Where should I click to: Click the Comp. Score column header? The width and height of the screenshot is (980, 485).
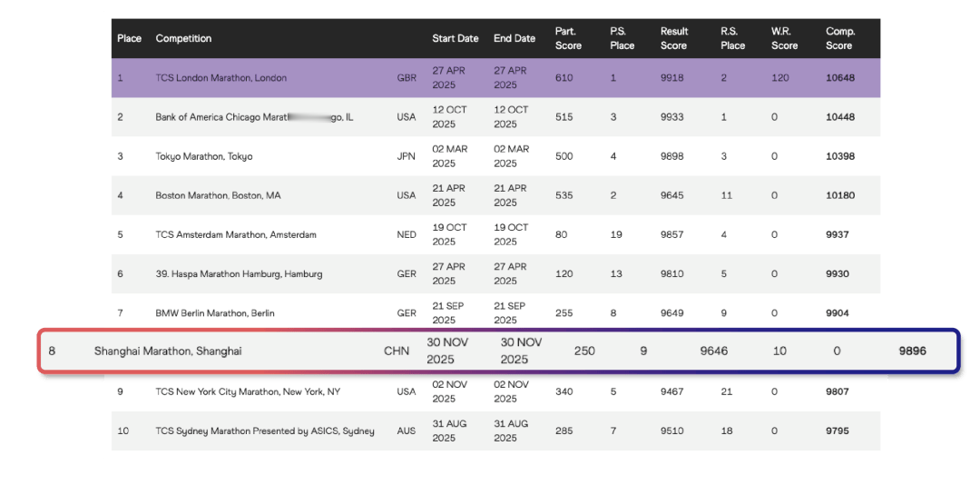tap(839, 39)
